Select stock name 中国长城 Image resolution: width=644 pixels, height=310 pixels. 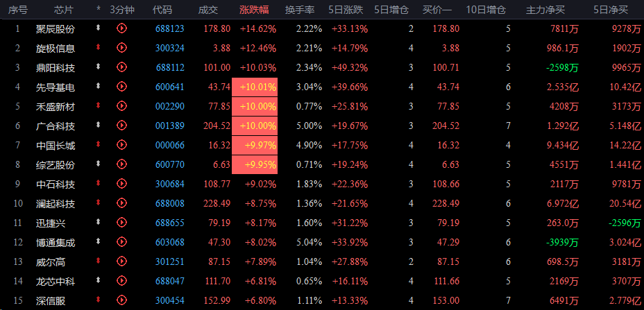coord(56,146)
